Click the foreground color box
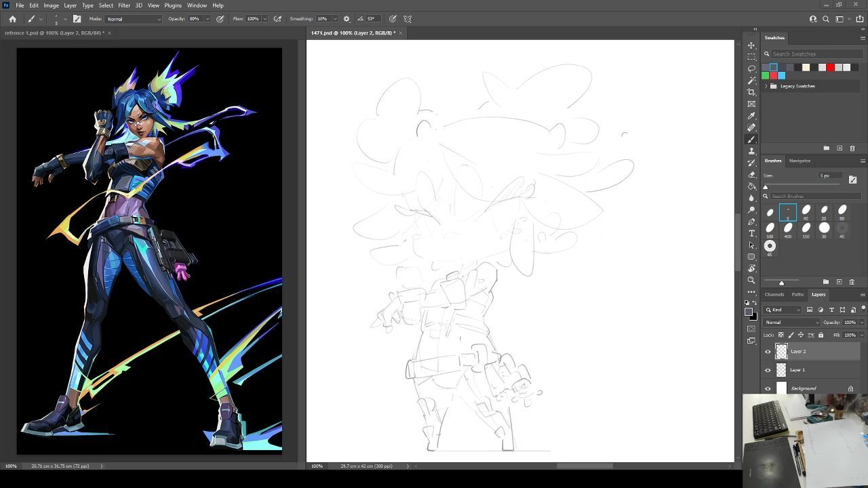868x488 pixels. pyautogui.click(x=749, y=312)
